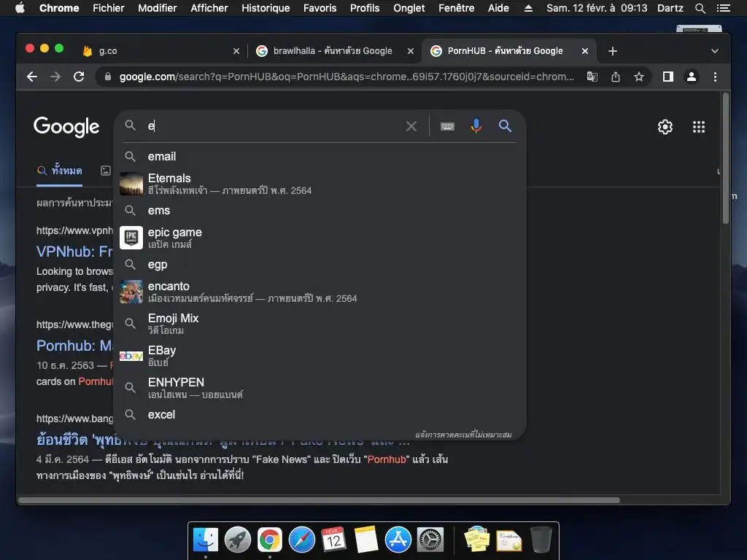Launch Safari from the Dock
Screen dimensions: 747x560
coord(301,540)
